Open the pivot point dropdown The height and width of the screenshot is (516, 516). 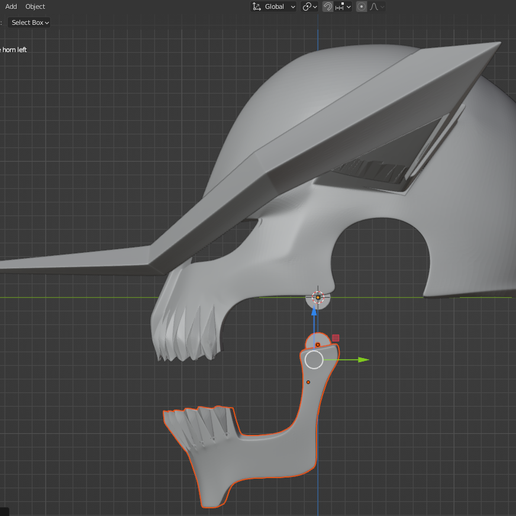click(x=310, y=7)
